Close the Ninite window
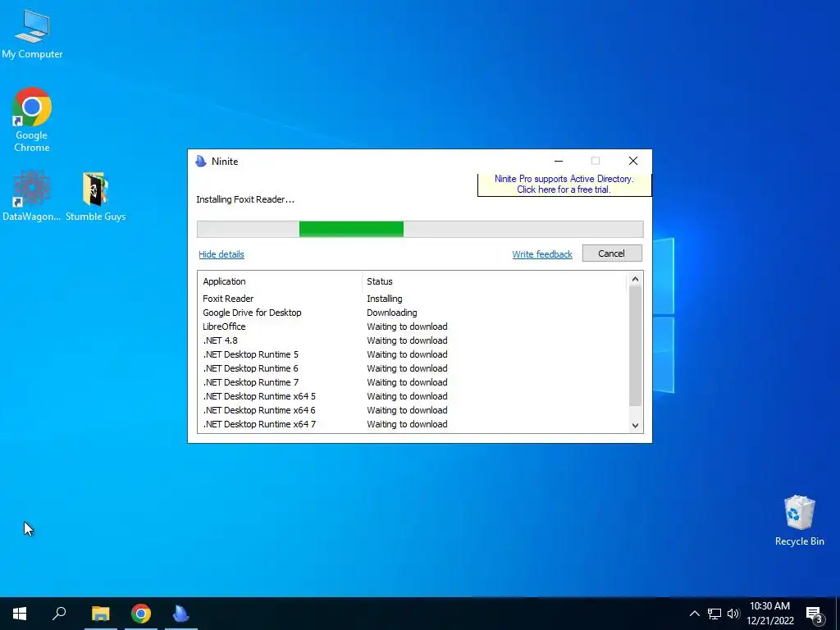 click(632, 161)
